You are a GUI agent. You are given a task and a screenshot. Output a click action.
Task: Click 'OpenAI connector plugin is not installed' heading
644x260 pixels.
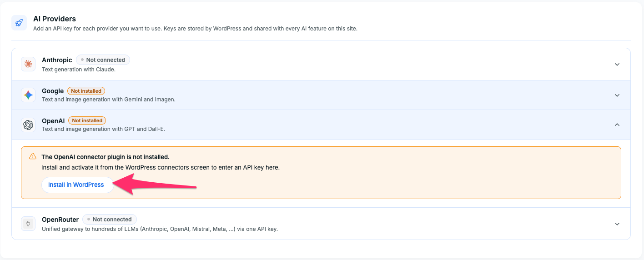point(106,157)
